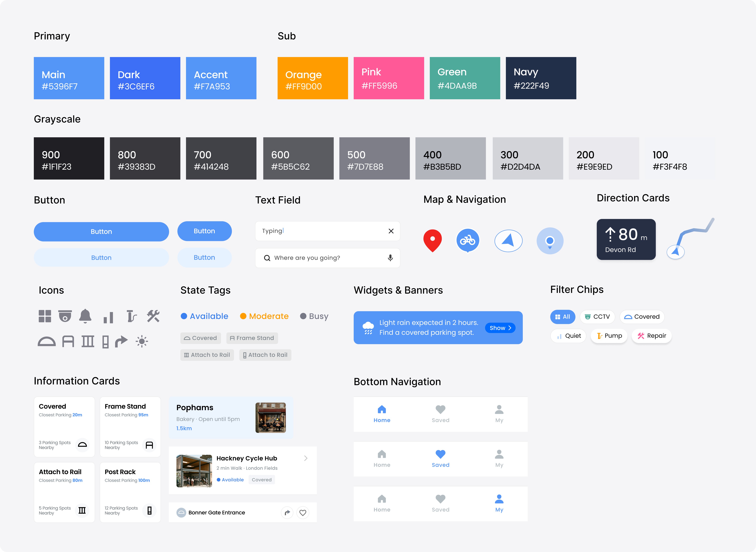Toggle the CCTV filter chip

point(597,316)
